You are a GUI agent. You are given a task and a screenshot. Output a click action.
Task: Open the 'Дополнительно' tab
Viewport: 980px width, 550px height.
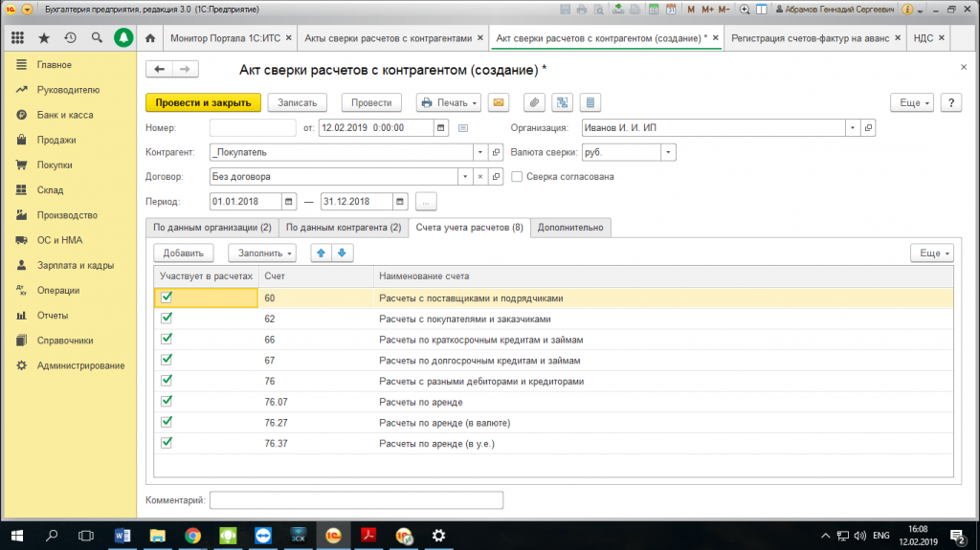coord(570,228)
